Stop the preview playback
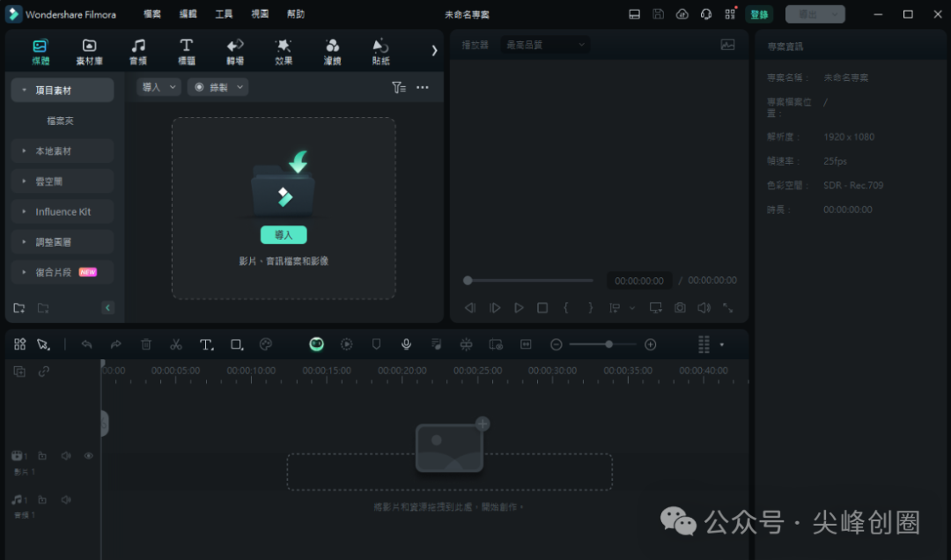Screen dimensions: 951x560 click(542, 308)
